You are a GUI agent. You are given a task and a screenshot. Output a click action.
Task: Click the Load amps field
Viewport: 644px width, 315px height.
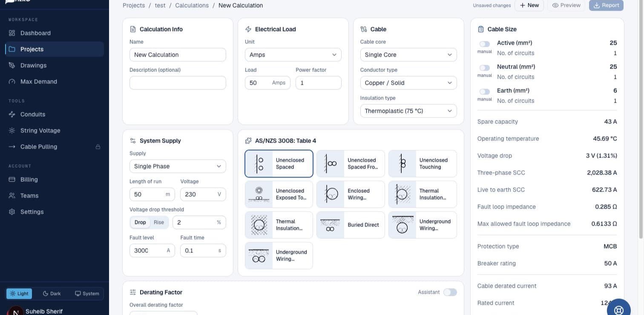tap(267, 83)
